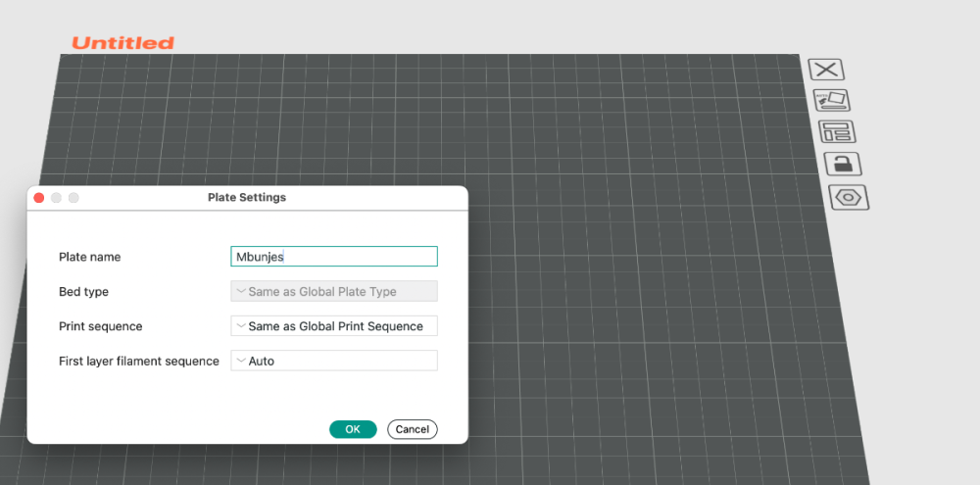Arrange objects on the plate

[x=837, y=132]
